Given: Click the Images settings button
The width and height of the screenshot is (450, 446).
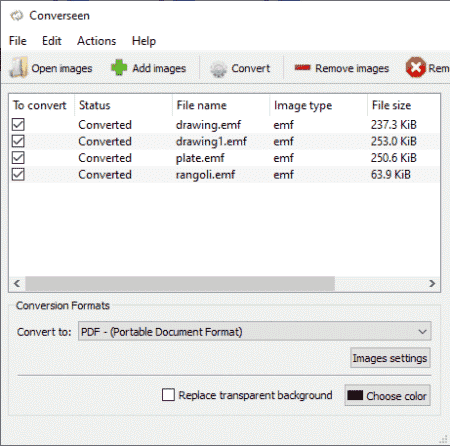Looking at the screenshot, I should coord(390,358).
